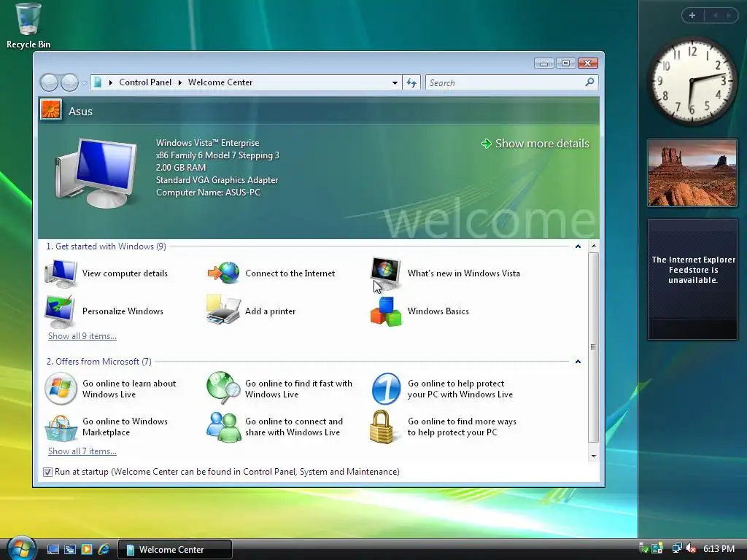Click the slideshow gadget desert photo
Image resolution: width=747 pixels, height=560 pixels.
[692, 172]
